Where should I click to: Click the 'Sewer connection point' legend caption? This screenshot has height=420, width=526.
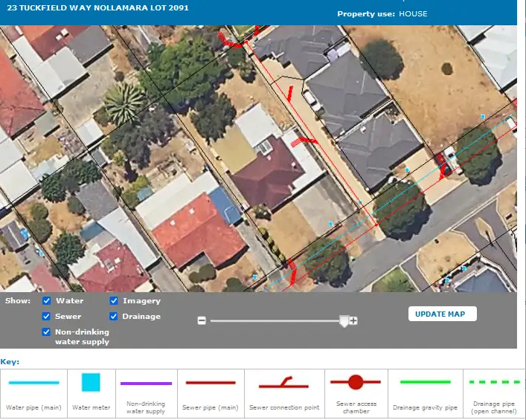point(284,407)
